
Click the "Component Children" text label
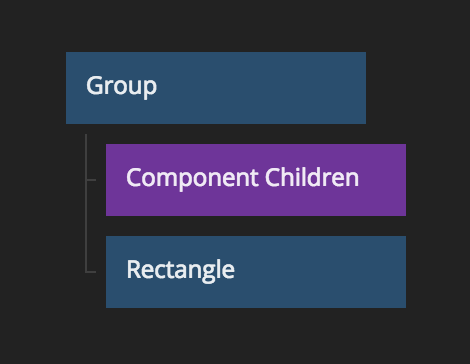(x=243, y=178)
